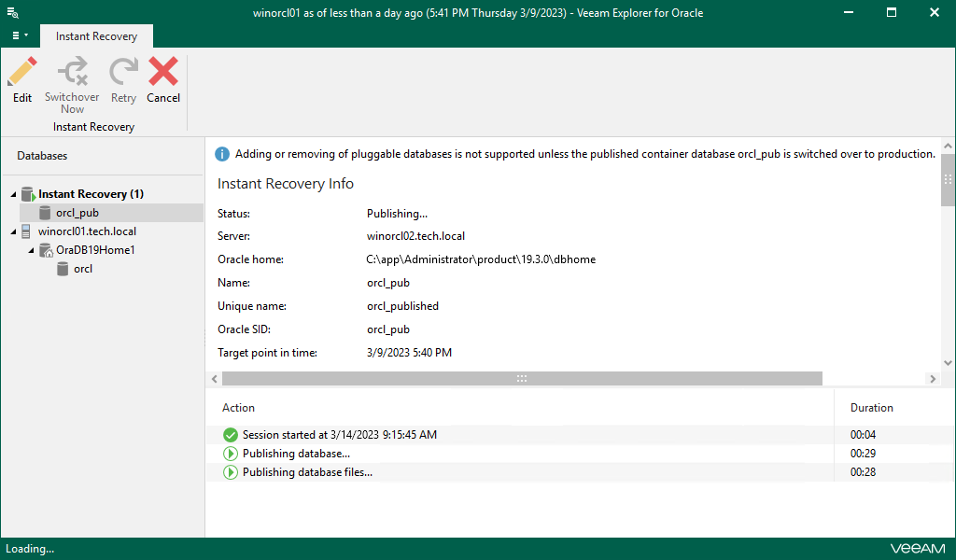
Task: Select OraDB19Home1 in the tree
Action: click(95, 250)
